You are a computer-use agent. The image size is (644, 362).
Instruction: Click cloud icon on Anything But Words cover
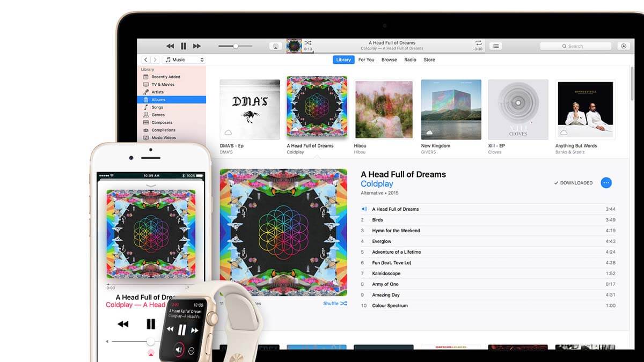(563, 132)
